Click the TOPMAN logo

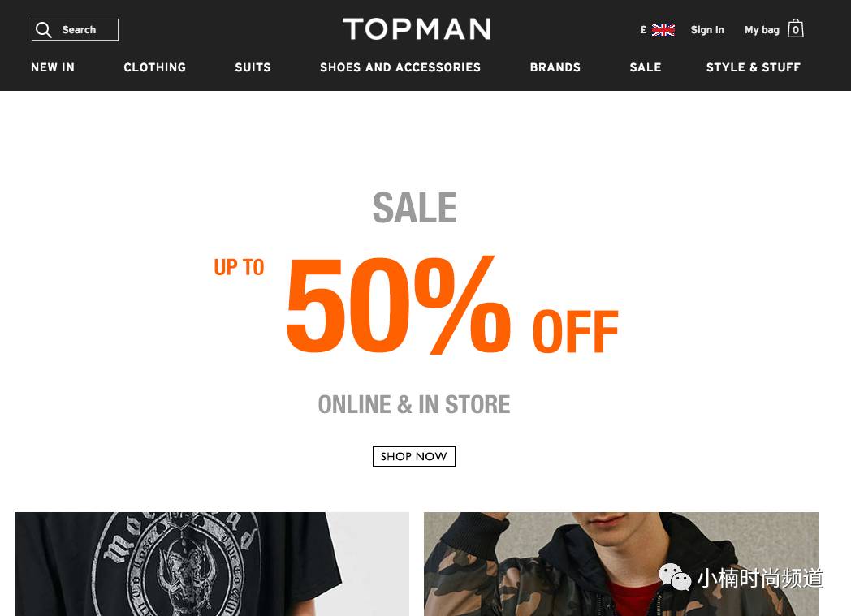click(x=417, y=29)
